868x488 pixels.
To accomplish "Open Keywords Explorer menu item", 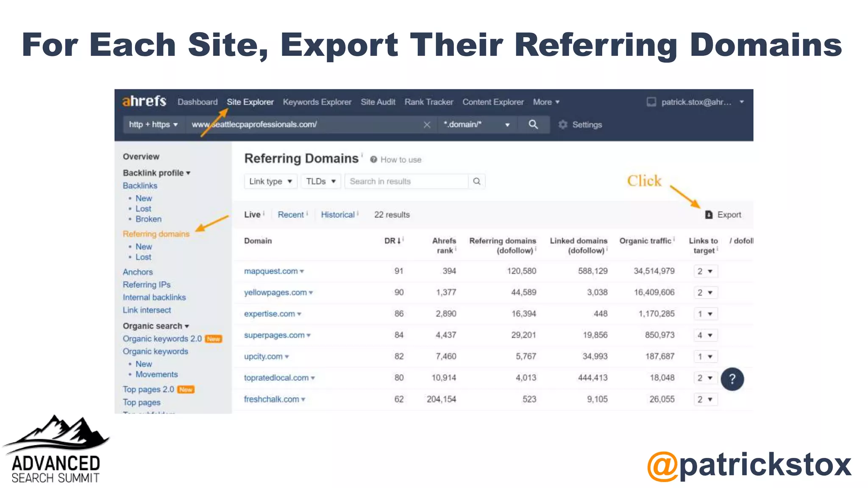I will [x=317, y=102].
